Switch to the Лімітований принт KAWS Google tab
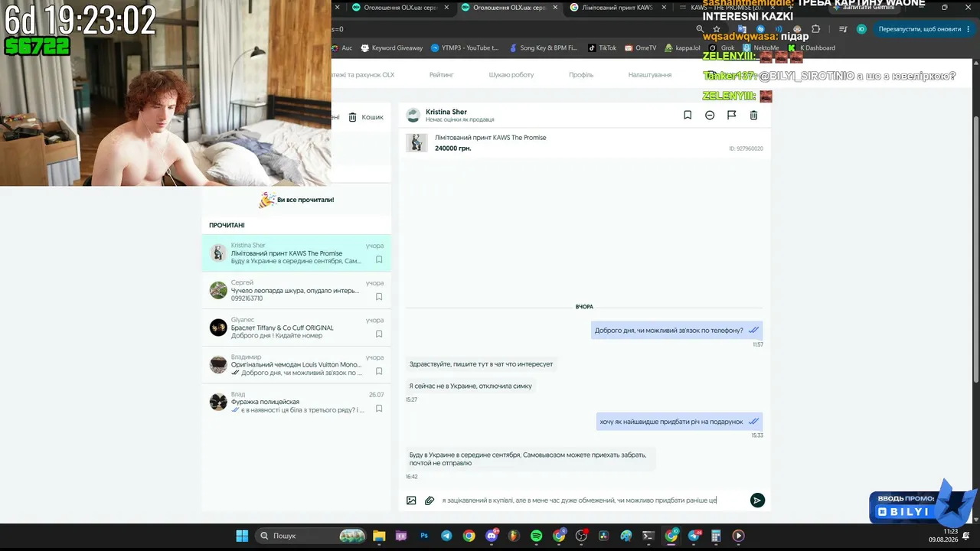Viewport: 980px width, 551px height. (x=617, y=8)
